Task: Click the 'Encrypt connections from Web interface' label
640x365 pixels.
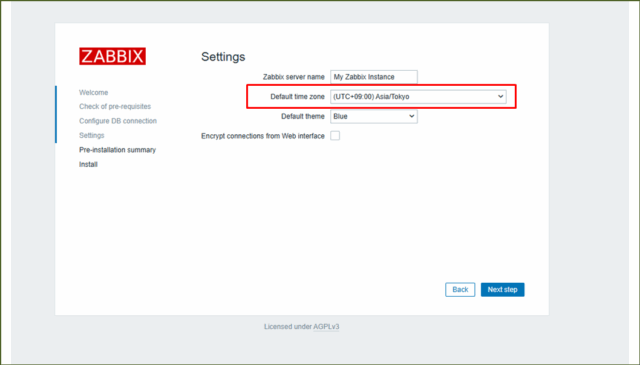Action: 263,136
